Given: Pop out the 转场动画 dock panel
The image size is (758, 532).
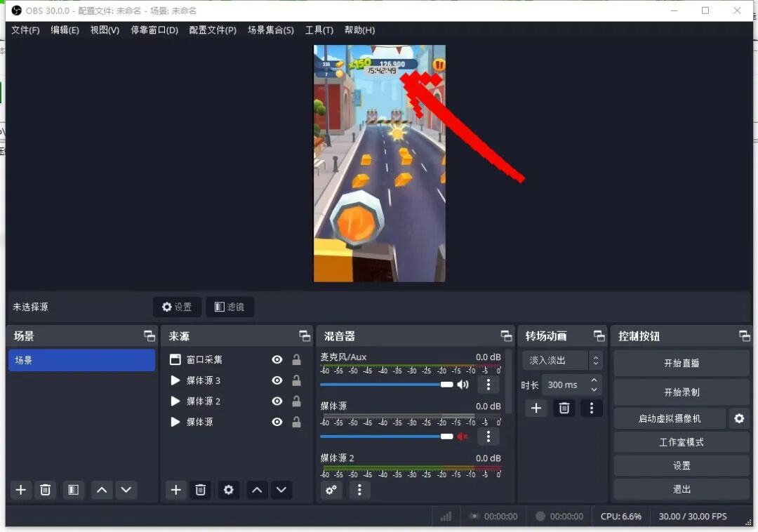Looking at the screenshot, I should (599, 335).
